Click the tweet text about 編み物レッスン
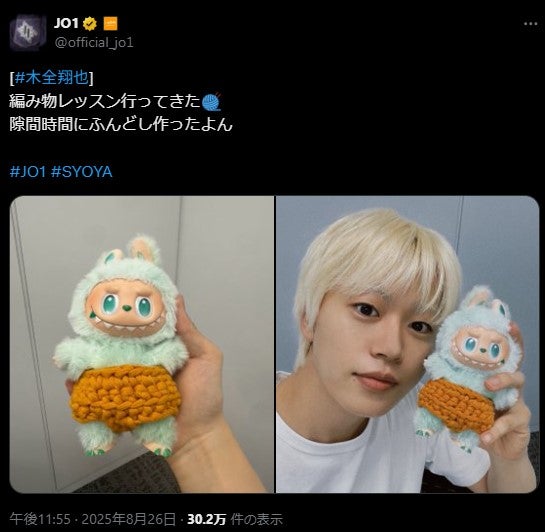Screen dimensions: 545x532 (115, 101)
